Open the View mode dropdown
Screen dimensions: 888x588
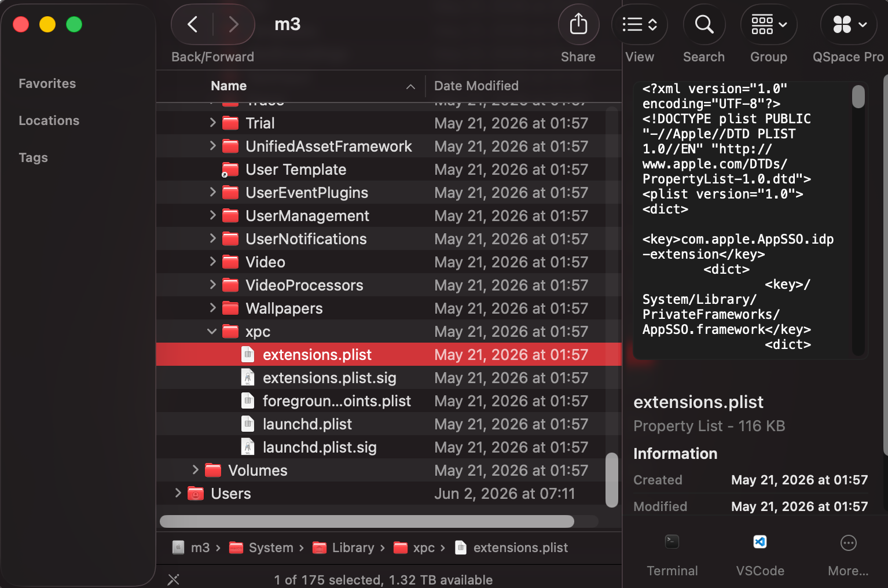[x=640, y=24]
